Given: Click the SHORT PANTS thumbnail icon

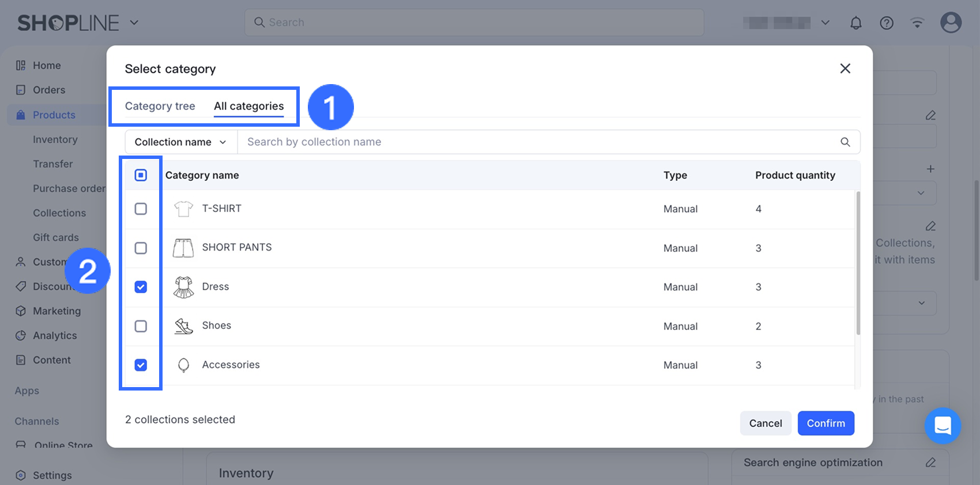Looking at the screenshot, I should [183, 248].
